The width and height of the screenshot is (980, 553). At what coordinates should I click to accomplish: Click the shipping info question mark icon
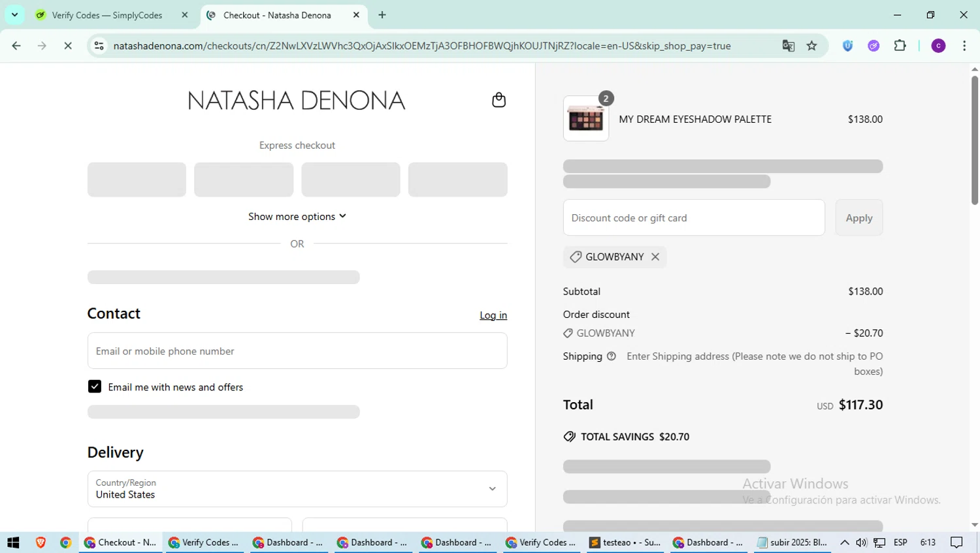[612, 356]
